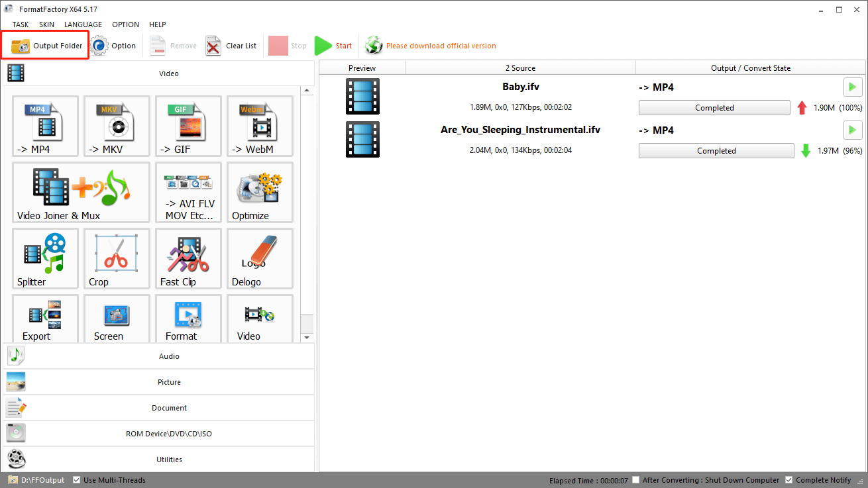Click Baby.ifv details 1.89M 127Kbps text
The width and height of the screenshot is (868, 488).
521,107
